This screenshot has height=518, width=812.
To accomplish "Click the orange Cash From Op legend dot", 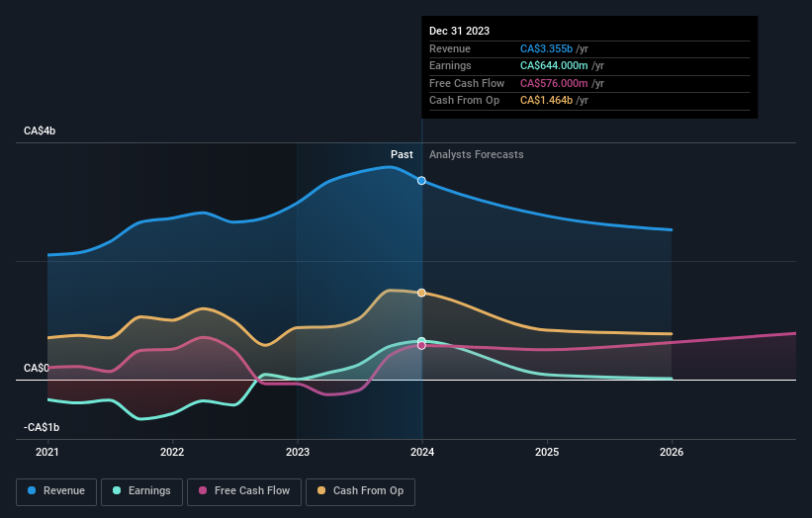I will [x=321, y=490].
